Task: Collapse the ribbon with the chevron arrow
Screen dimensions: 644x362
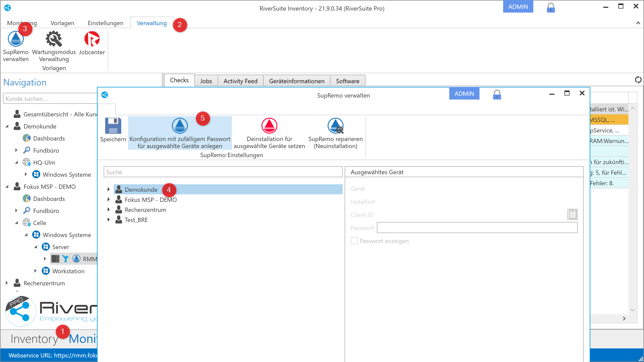Action: [638, 23]
